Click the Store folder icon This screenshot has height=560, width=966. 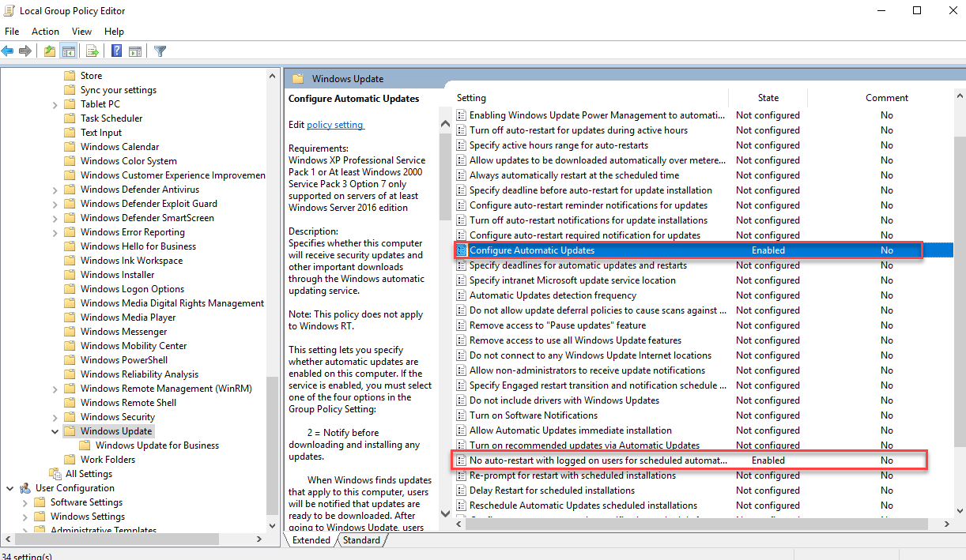[x=70, y=76]
